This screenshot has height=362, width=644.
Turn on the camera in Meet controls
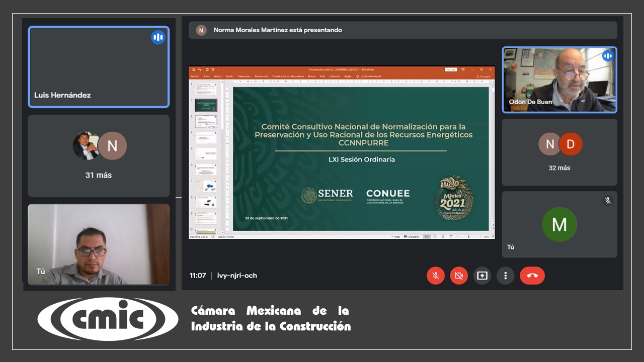point(459,276)
